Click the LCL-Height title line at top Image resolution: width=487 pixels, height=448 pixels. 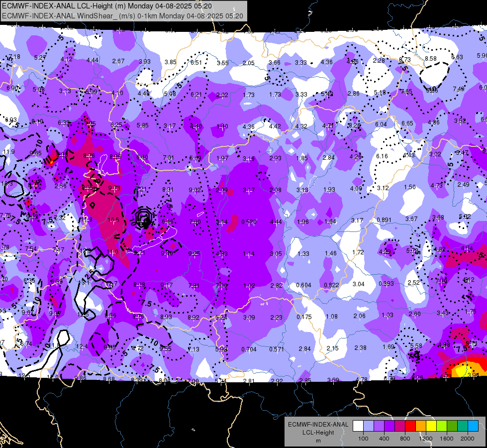(x=107, y=6)
